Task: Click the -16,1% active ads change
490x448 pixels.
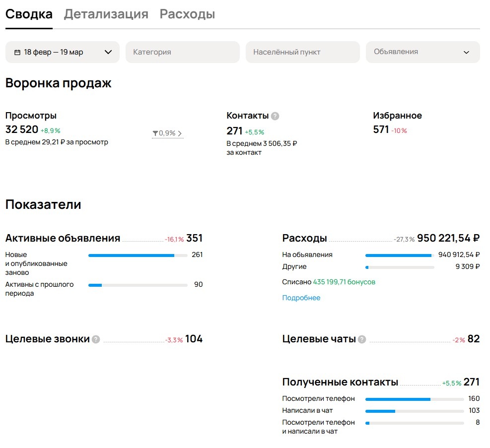Action: [x=174, y=240]
